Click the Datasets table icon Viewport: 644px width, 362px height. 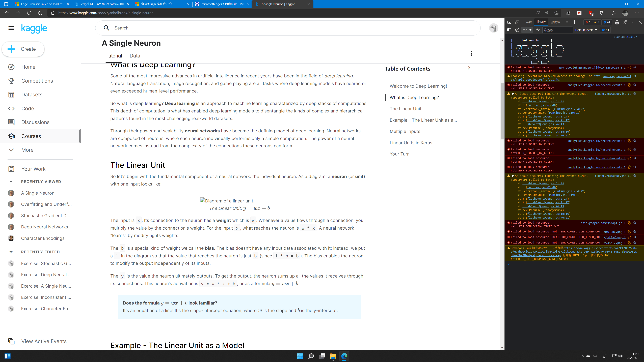click(11, 95)
